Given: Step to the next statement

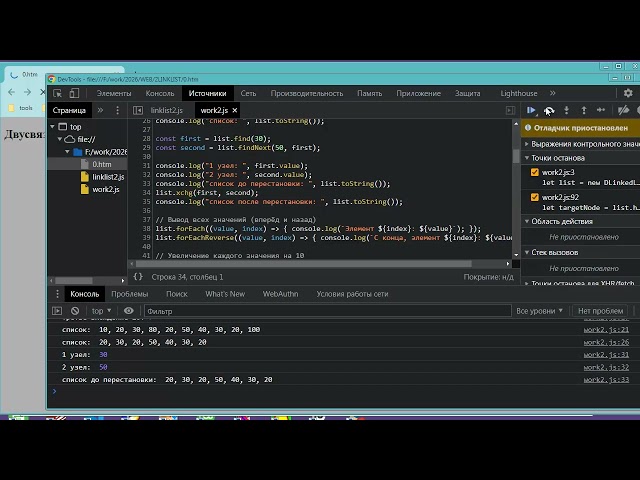Looking at the screenshot, I should pyautogui.click(x=601, y=110).
